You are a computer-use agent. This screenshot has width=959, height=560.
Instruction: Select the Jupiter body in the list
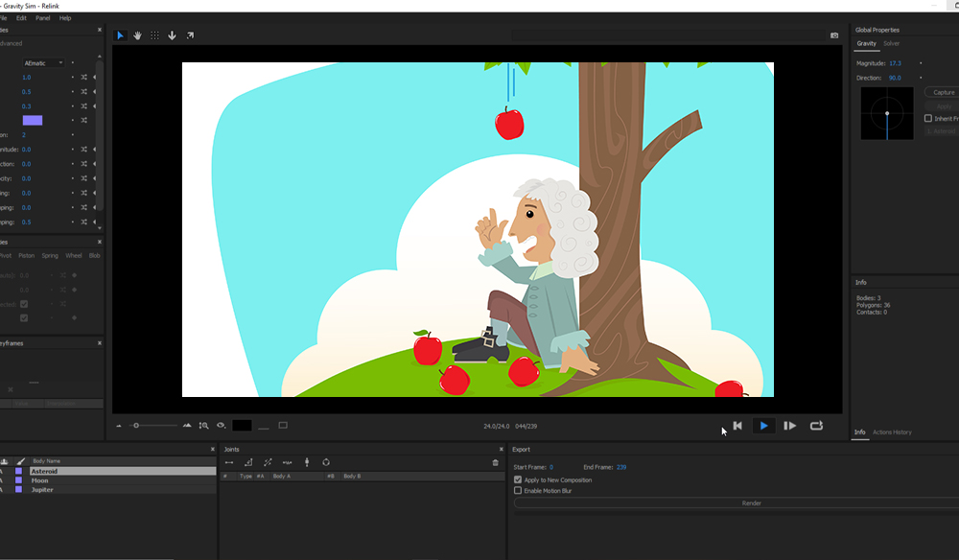[43, 490]
